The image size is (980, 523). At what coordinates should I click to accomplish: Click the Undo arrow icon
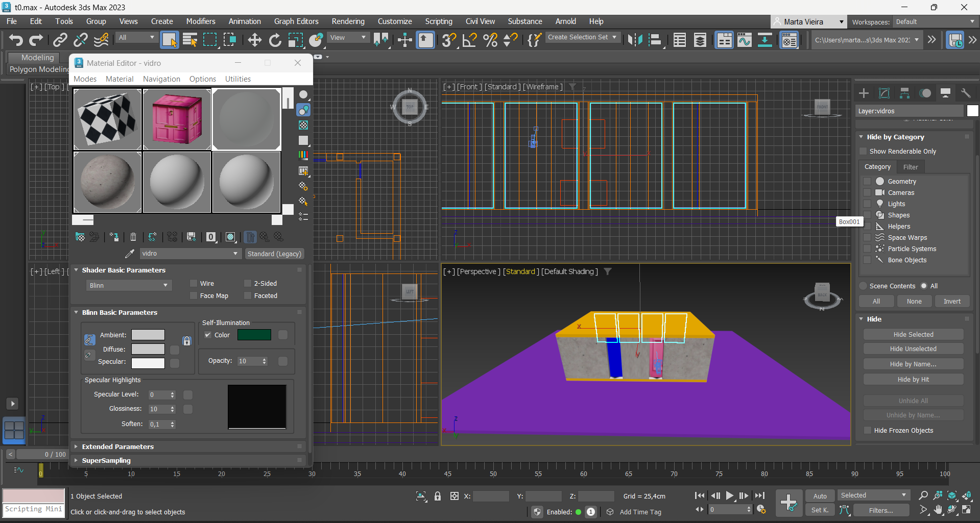point(16,40)
